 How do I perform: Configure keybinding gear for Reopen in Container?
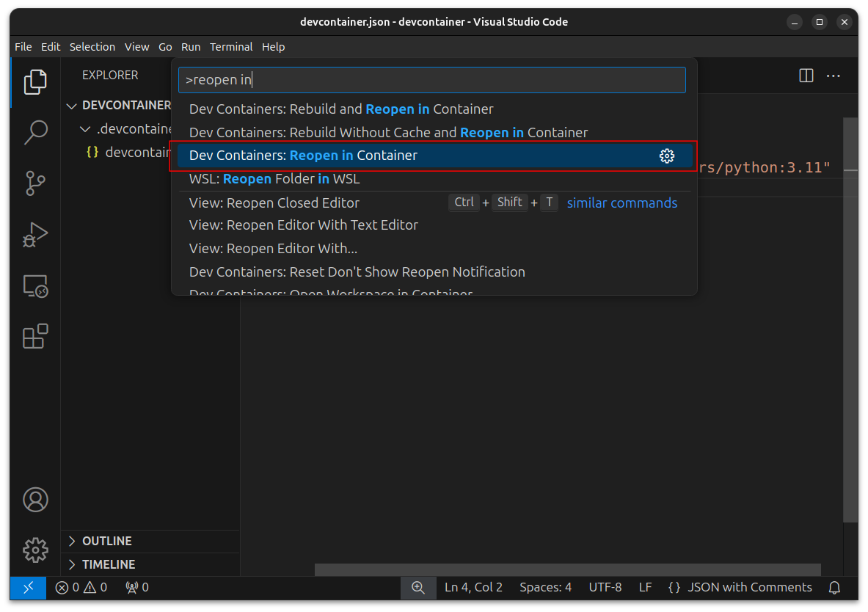coord(666,156)
